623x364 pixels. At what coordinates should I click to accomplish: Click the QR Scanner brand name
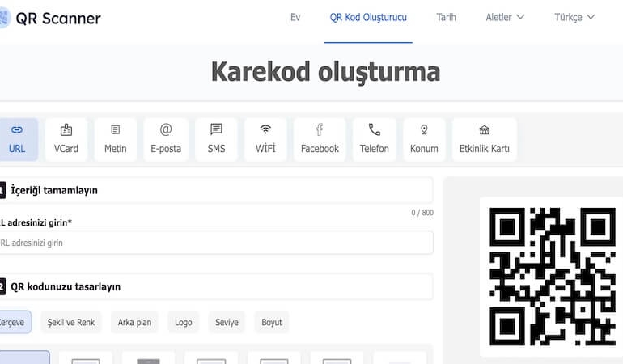pyautogui.click(x=58, y=19)
